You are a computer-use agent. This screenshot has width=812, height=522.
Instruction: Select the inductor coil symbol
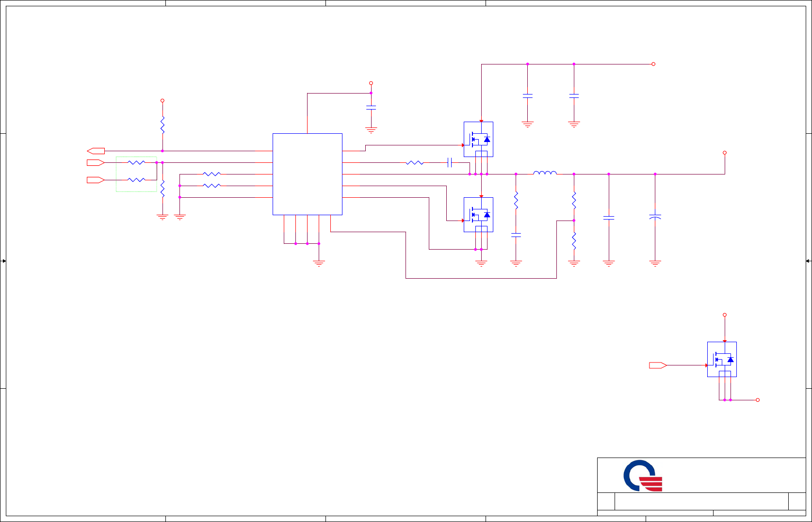(x=545, y=173)
